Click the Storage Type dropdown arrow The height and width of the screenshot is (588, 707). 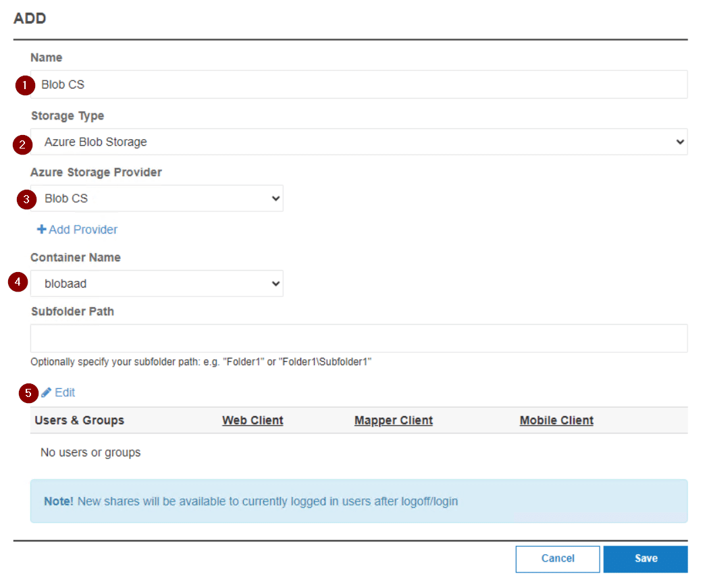679,142
